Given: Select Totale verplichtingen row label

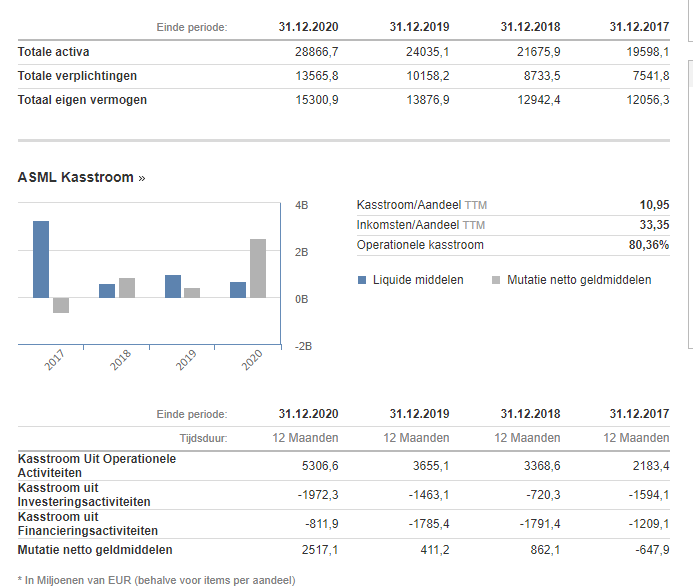Looking at the screenshot, I should point(77,76).
